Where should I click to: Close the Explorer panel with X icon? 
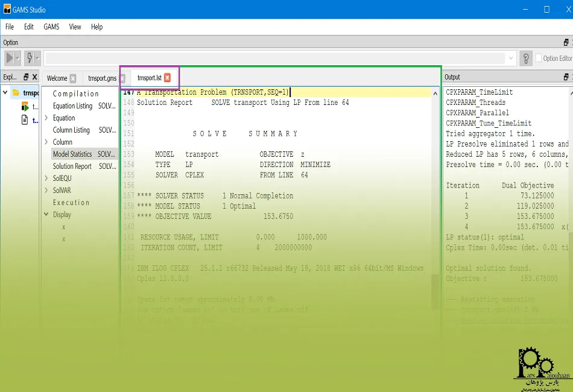pos(34,77)
